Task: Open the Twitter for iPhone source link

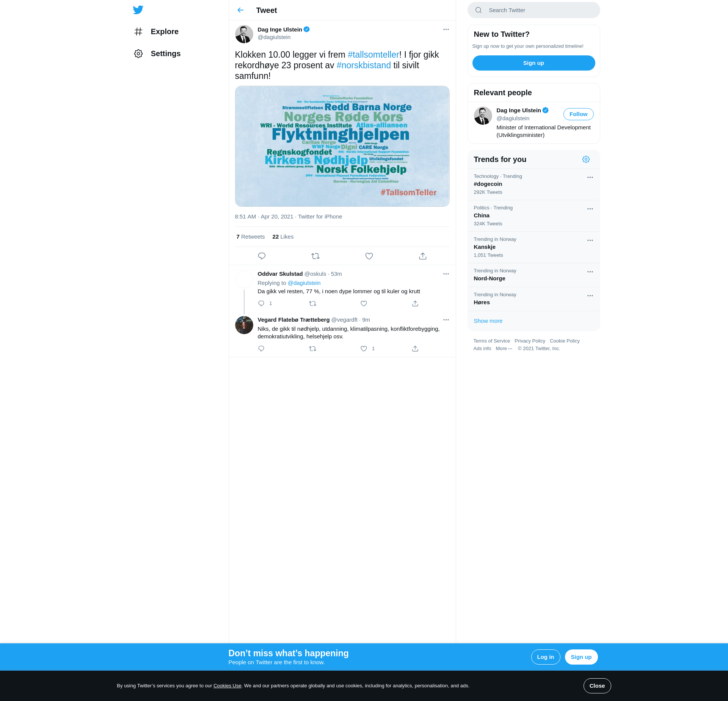Action: (320, 217)
